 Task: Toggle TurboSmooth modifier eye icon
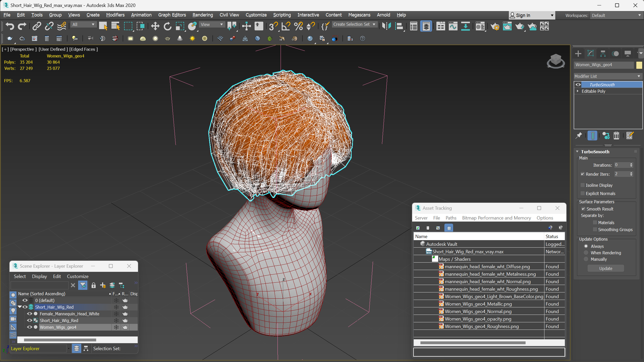pos(578,85)
